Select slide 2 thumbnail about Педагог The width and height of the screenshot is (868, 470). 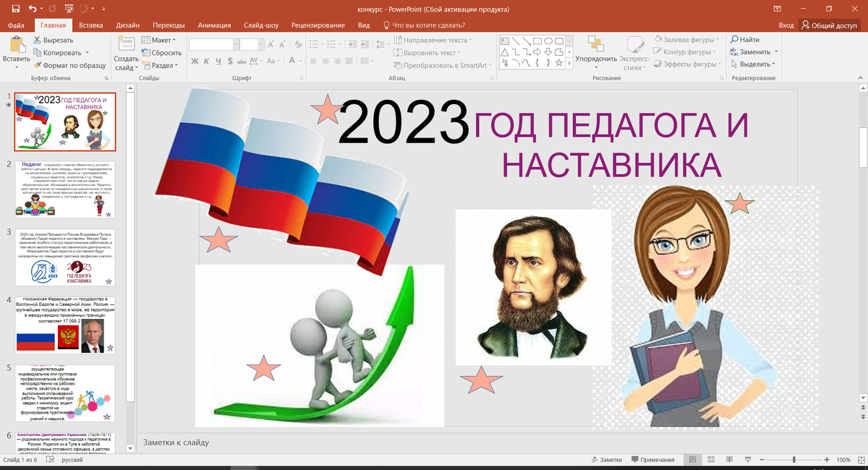point(65,189)
